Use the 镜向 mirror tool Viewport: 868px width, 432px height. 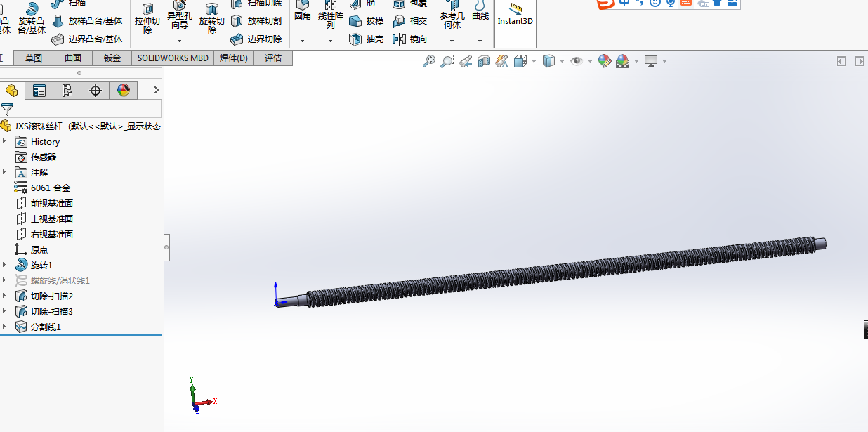(410, 39)
